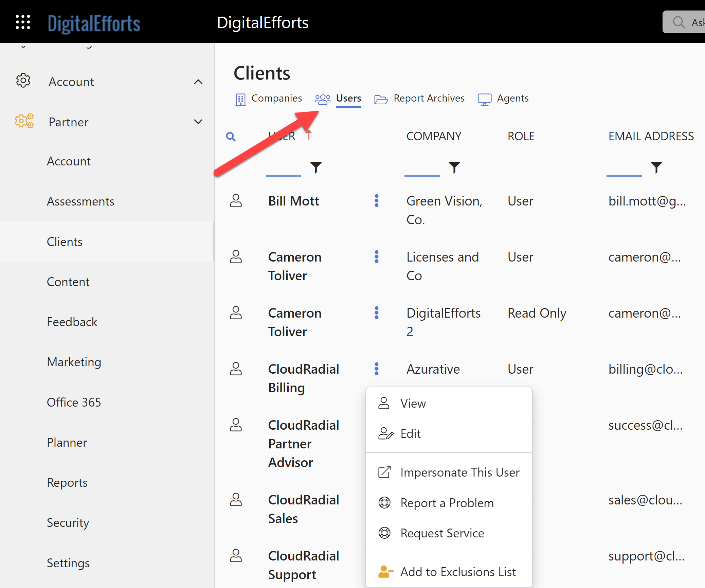This screenshot has height=588, width=705.
Task: Click the Account gear icon in sidebar
Action: pyautogui.click(x=23, y=81)
